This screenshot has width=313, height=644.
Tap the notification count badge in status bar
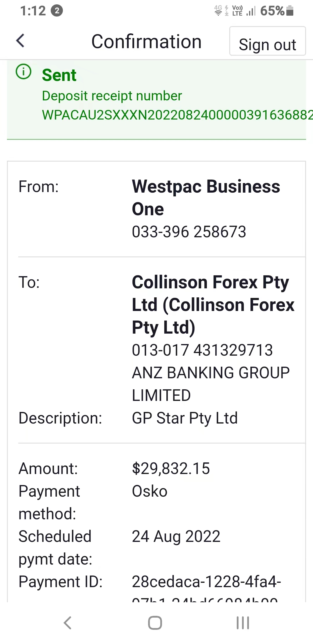pos(57,11)
